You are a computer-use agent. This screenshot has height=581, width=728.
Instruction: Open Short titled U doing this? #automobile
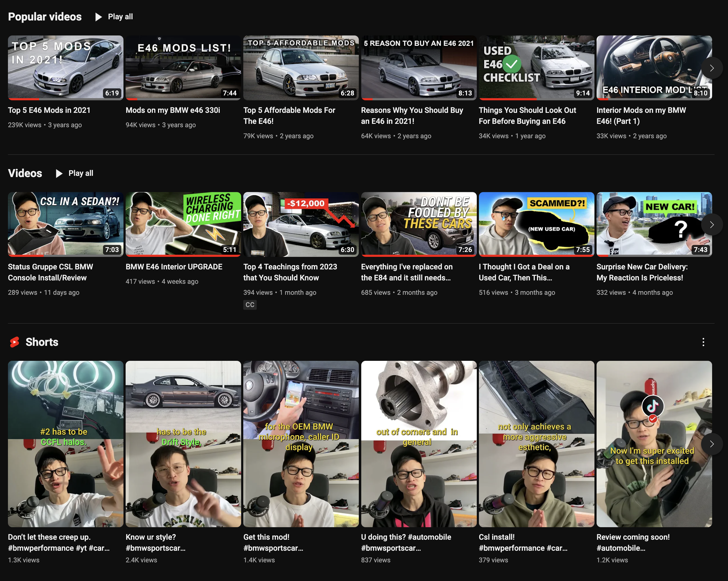[406, 542]
